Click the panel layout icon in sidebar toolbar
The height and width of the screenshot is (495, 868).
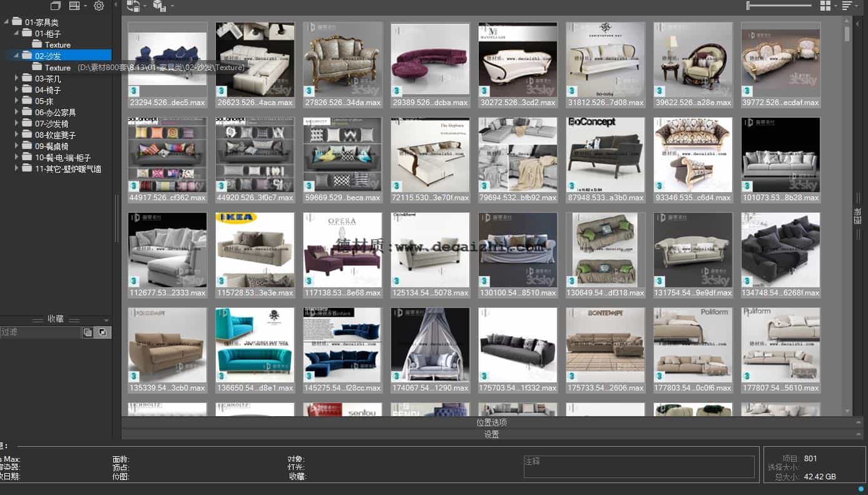tap(74, 6)
